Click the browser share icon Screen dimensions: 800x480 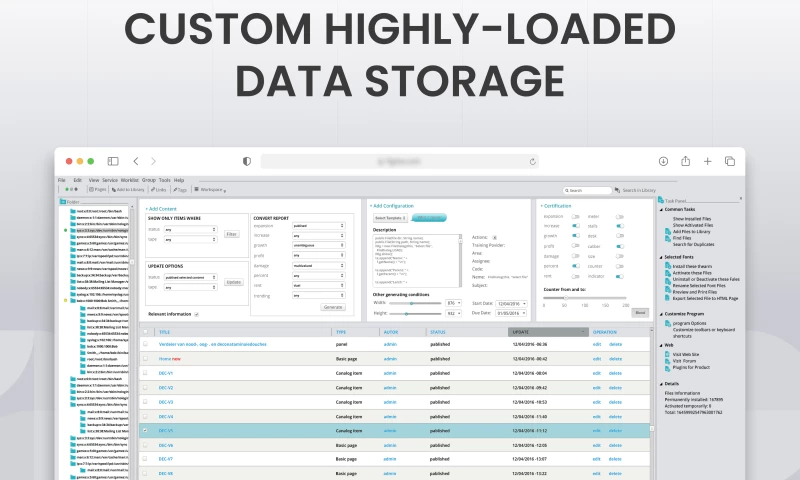[x=685, y=161]
